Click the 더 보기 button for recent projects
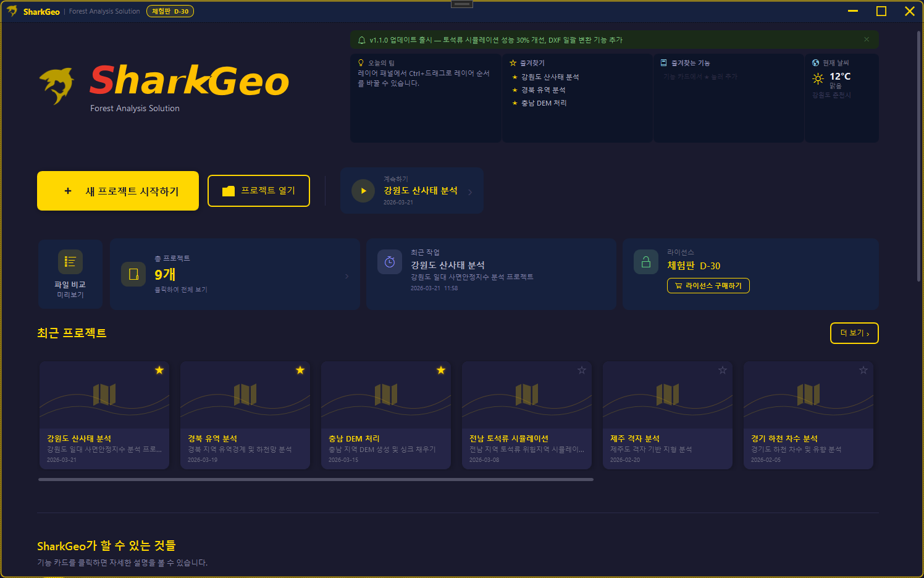This screenshot has height=578, width=924. tap(854, 333)
